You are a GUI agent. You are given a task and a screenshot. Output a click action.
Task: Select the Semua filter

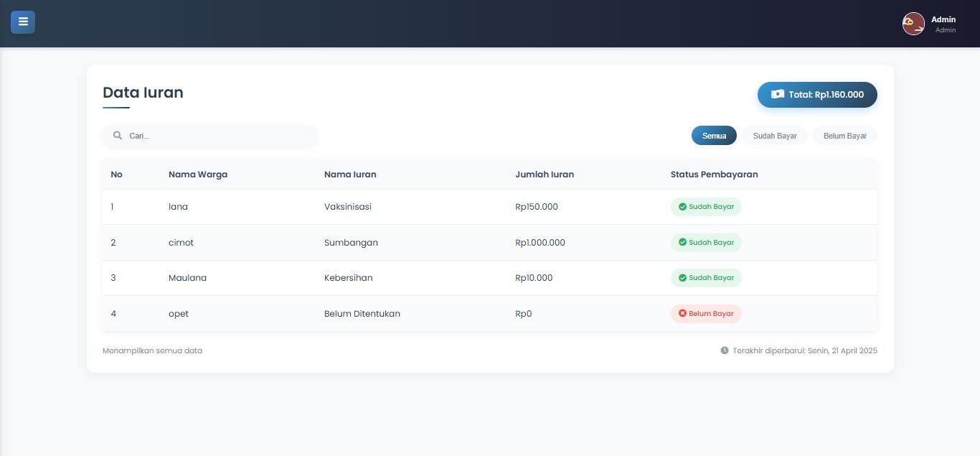(714, 136)
